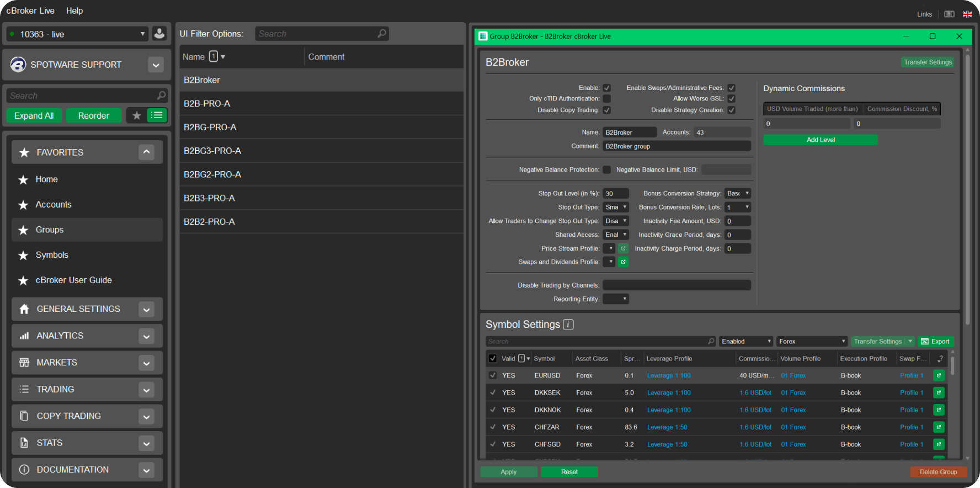The width and height of the screenshot is (980, 488).
Task: Open the Enabled filter dropdown
Action: pyautogui.click(x=746, y=341)
